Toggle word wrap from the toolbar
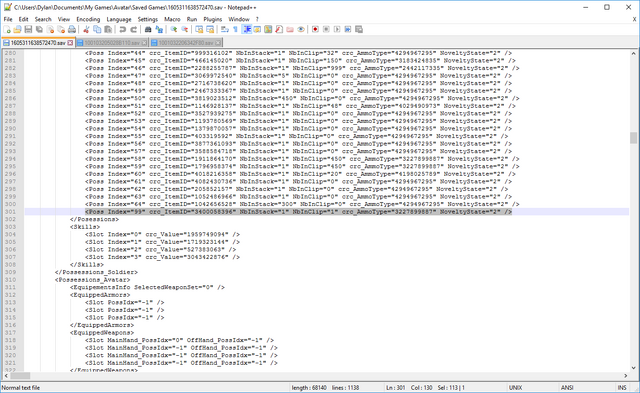 (224, 29)
